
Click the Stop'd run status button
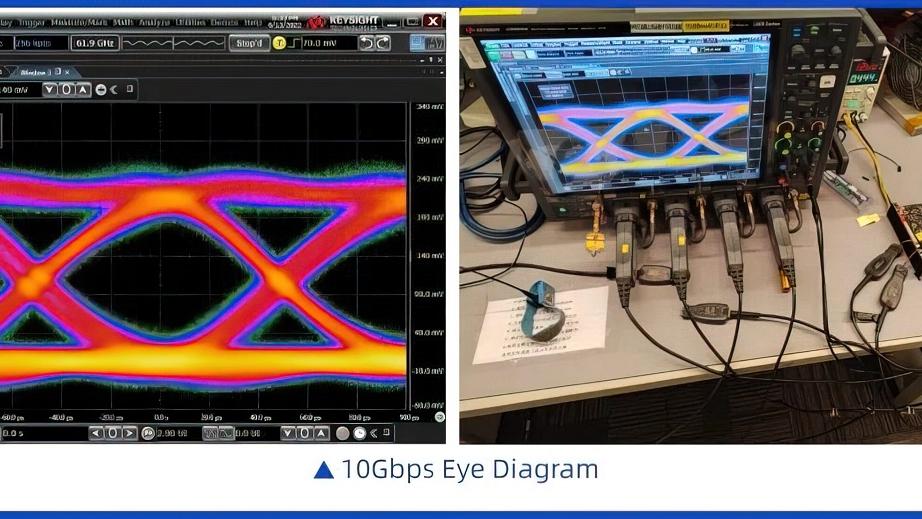point(249,43)
